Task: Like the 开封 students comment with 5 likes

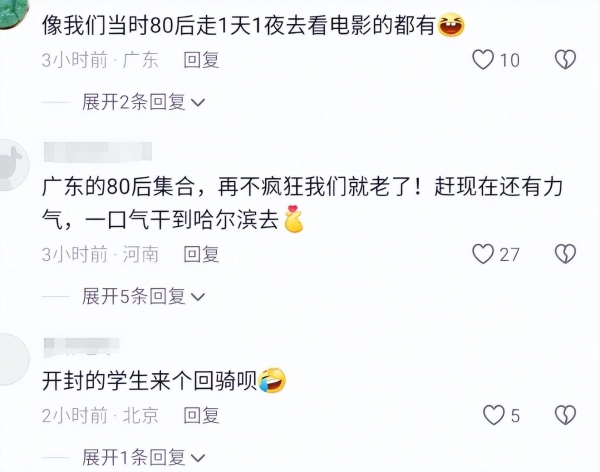Action: coord(494,415)
